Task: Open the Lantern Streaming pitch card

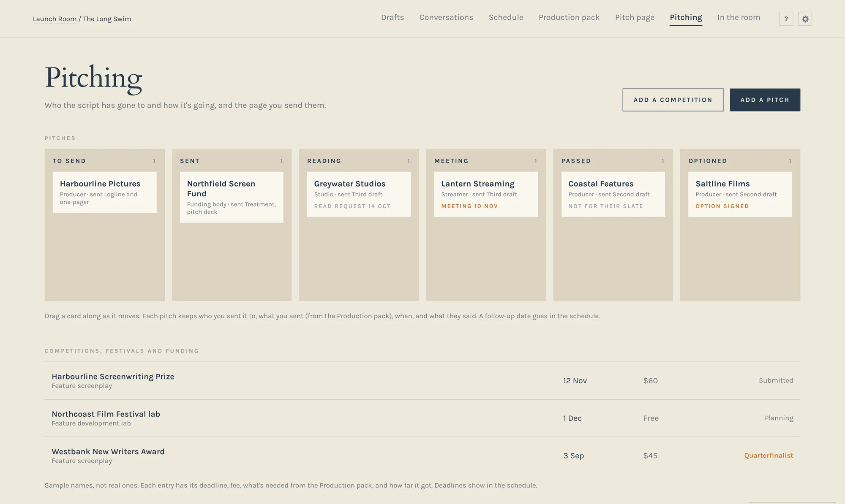Action: pos(486,194)
